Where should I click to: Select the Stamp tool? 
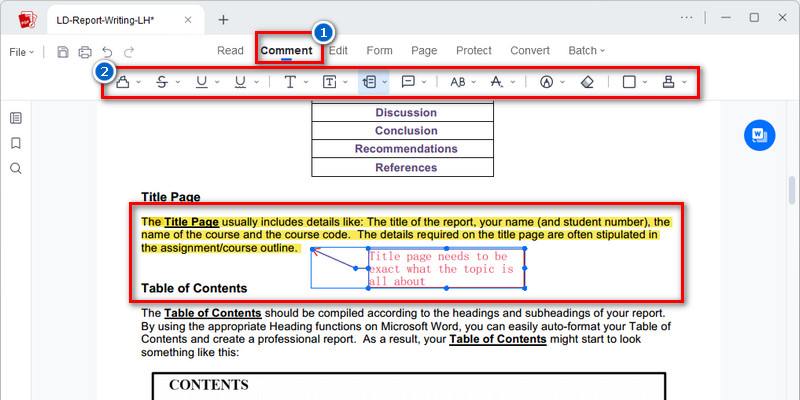[668, 82]
